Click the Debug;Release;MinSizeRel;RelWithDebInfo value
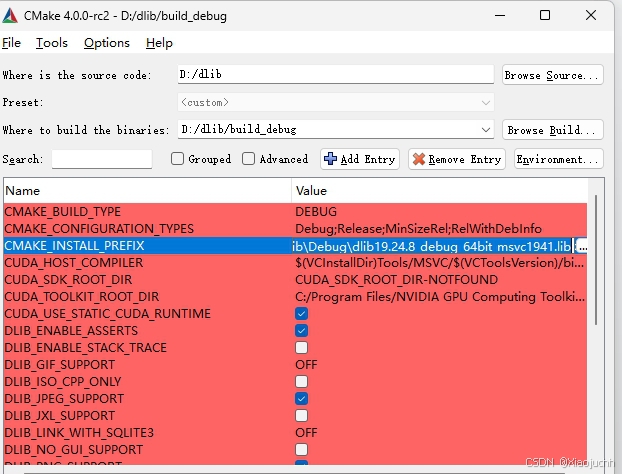This screenshot has width=622, height=474. click(419, 229)
